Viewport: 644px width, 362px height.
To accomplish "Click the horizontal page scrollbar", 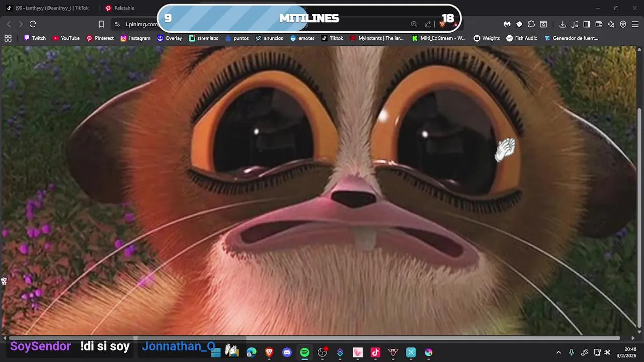I will [x=314, y=338].
